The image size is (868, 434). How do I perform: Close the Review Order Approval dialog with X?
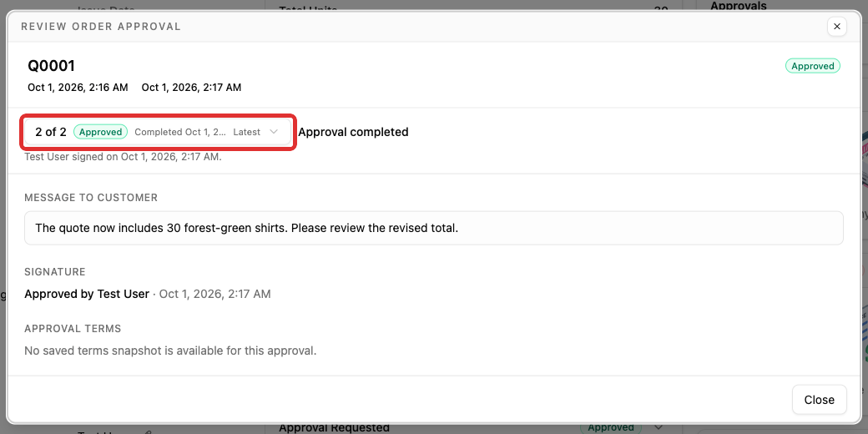(836, 27)
